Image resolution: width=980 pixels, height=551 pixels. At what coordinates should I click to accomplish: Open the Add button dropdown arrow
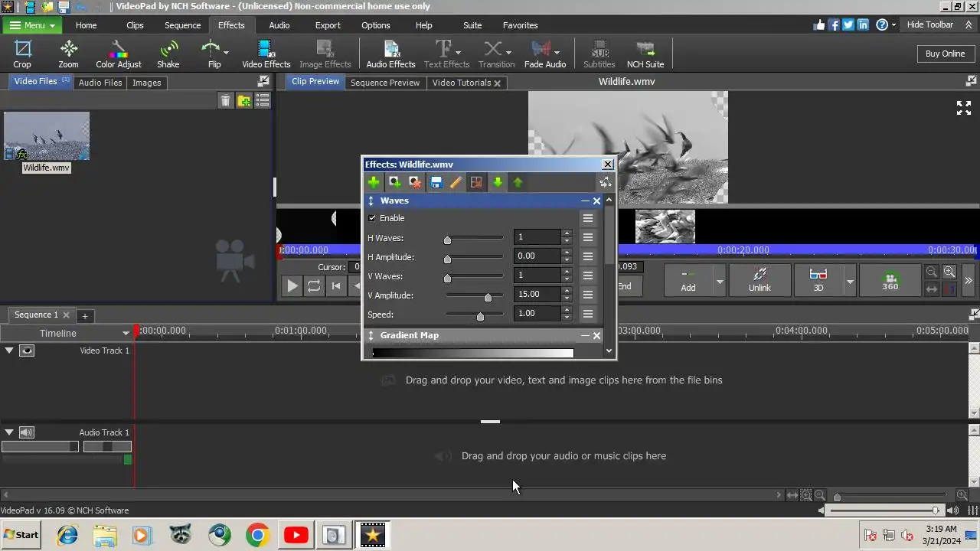pos(719,281)
